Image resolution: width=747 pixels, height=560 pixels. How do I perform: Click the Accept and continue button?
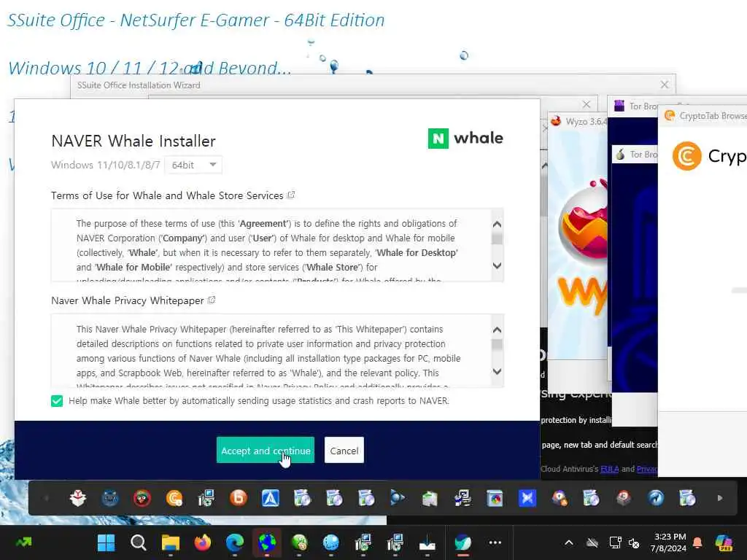(266, 450)
